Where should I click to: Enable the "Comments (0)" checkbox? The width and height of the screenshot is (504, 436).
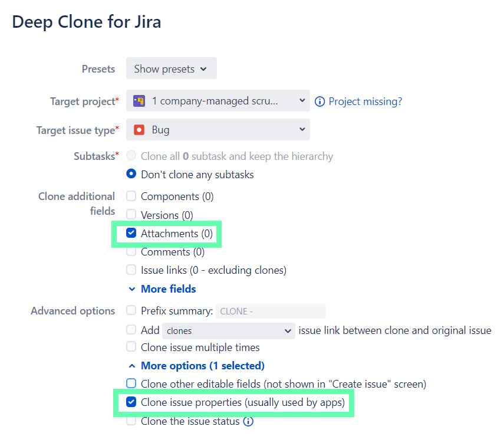[131, 251]
